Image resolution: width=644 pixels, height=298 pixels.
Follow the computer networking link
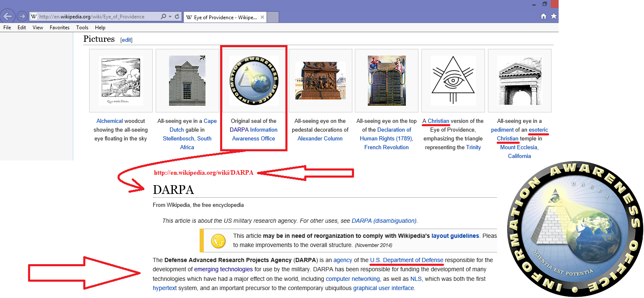(x=353, y=279)
